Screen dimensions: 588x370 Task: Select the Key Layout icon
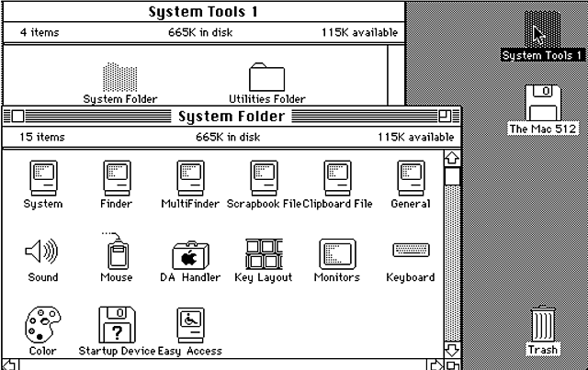pos(264,253)
